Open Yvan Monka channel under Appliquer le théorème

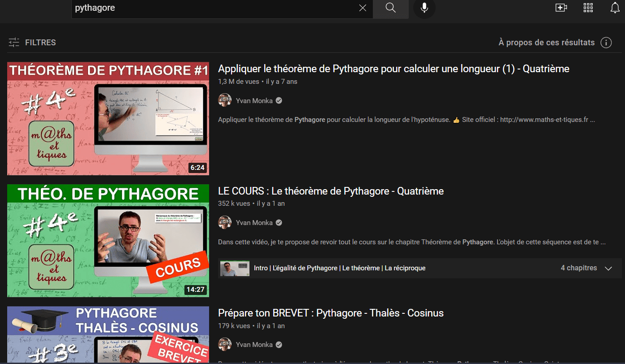coord(254,101)
